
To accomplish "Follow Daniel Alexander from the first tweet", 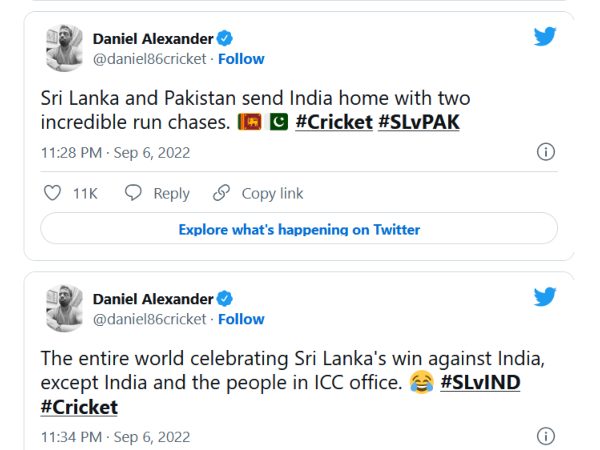I will (241, 59).
